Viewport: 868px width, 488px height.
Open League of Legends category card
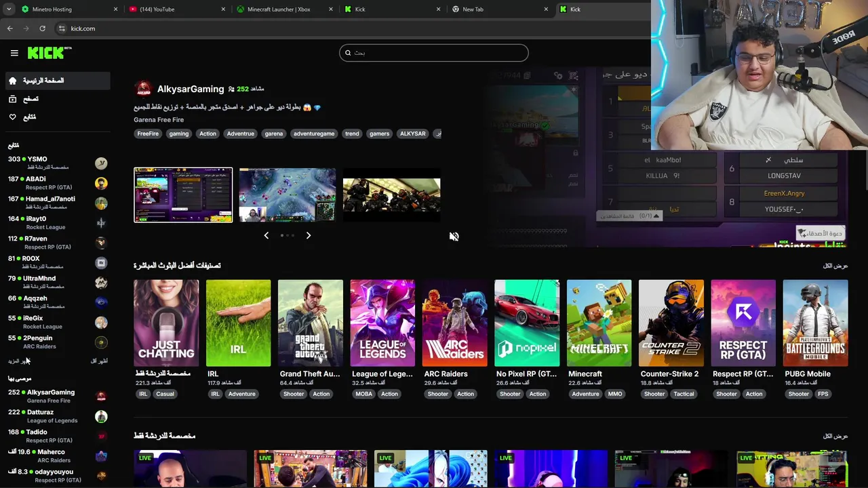pos(382,323)
